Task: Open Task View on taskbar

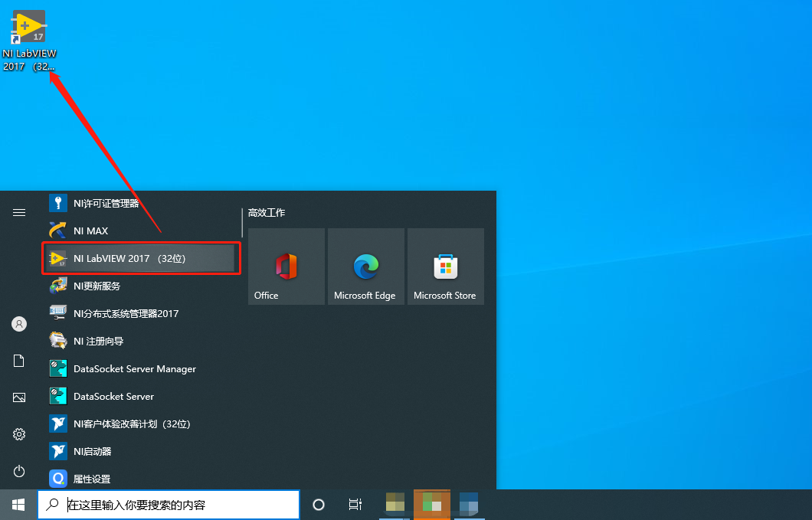Action: pyautogui.click(x=355, y=505)
